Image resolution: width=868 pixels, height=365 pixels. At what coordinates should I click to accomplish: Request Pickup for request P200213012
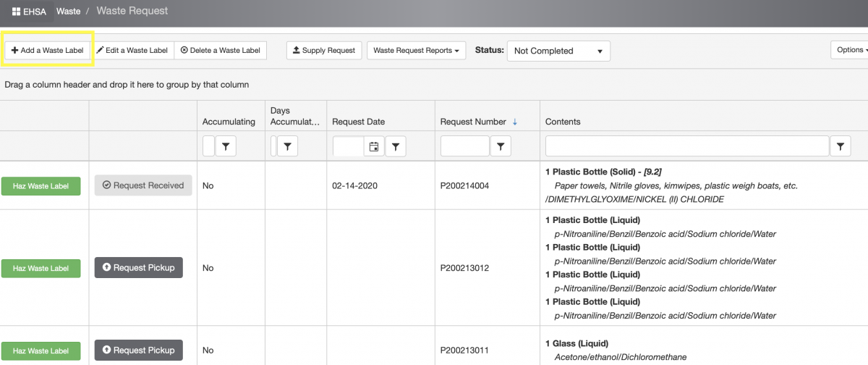138,268
